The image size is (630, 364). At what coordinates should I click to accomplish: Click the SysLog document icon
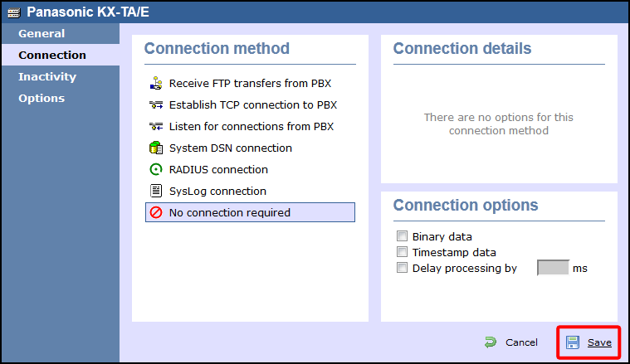click(155, 192)
